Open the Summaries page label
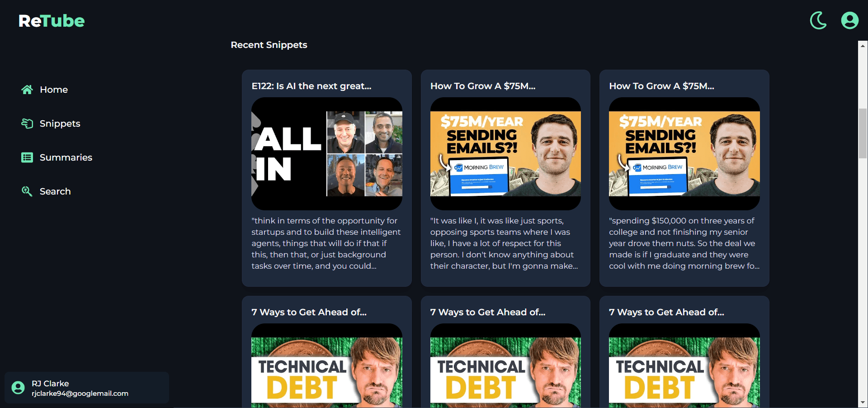The image size is (868, 408). click(x=66, y=157)
